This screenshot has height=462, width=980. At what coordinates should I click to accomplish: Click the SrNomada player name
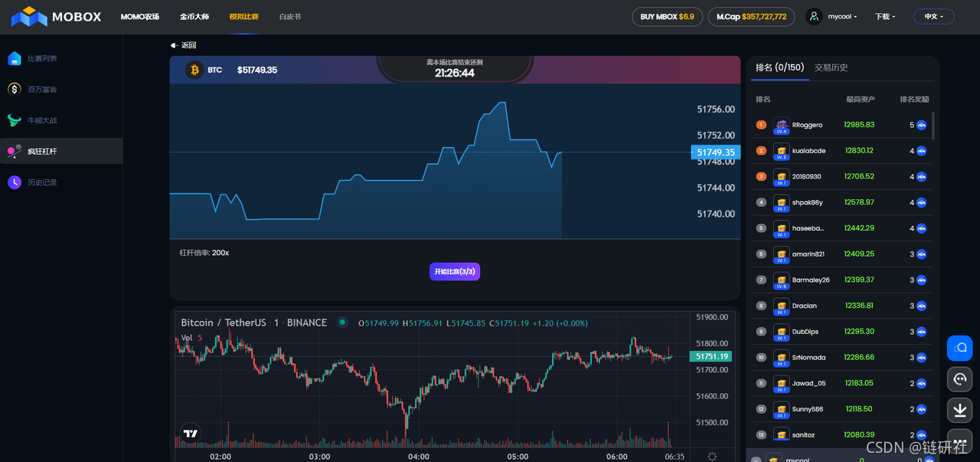click(808, 357)
